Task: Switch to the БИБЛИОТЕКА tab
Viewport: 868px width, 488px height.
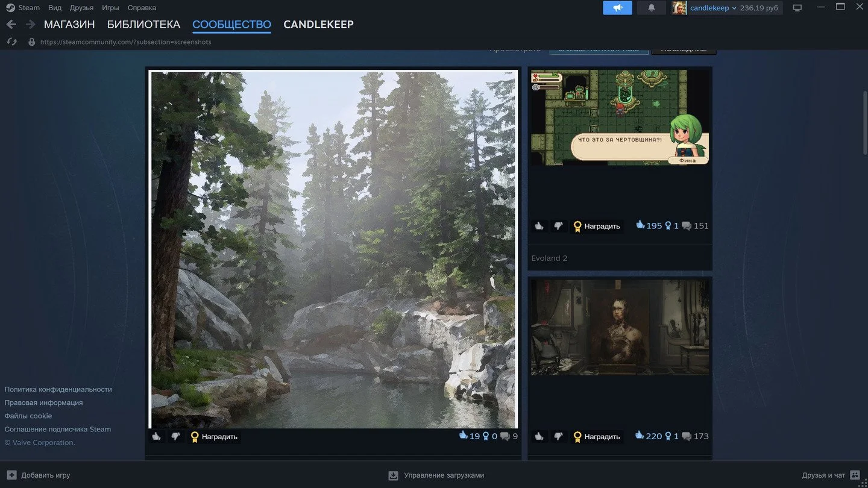Action: click(143, 25)
